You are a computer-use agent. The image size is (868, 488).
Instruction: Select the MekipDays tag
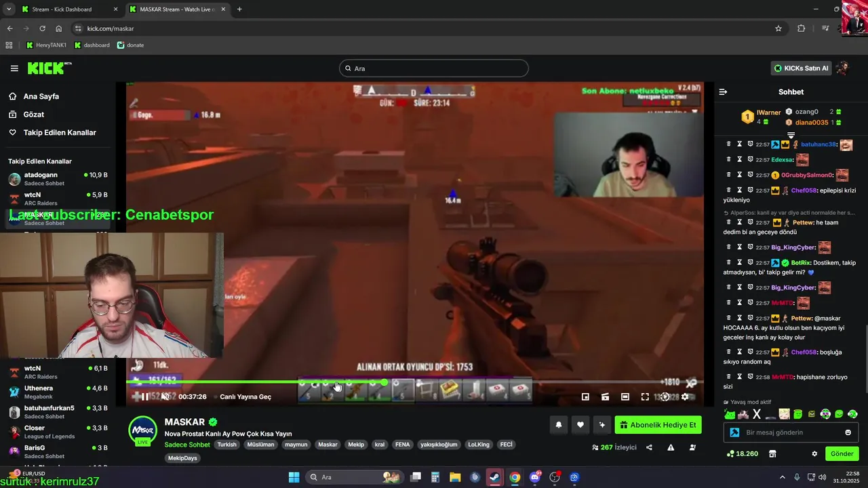[x=182, y=458]
